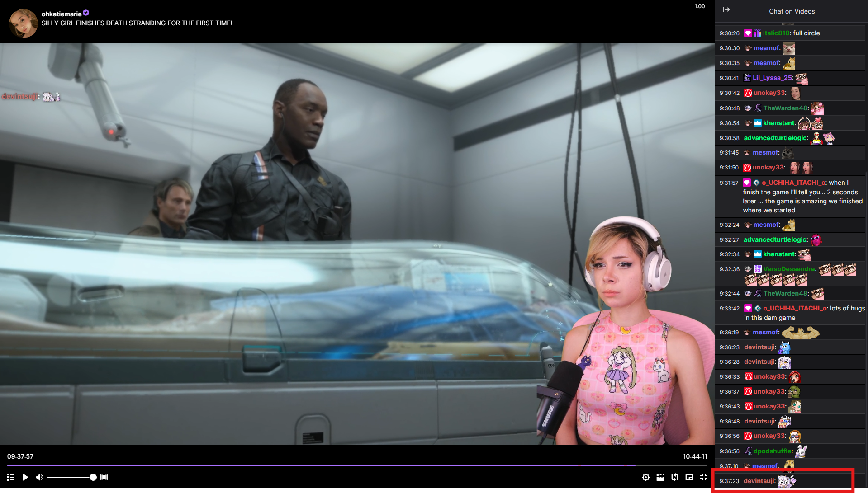868x493 pixels.
Task: Click the witch hat badge beside dpodshuffle
Action: coord(748,451)
